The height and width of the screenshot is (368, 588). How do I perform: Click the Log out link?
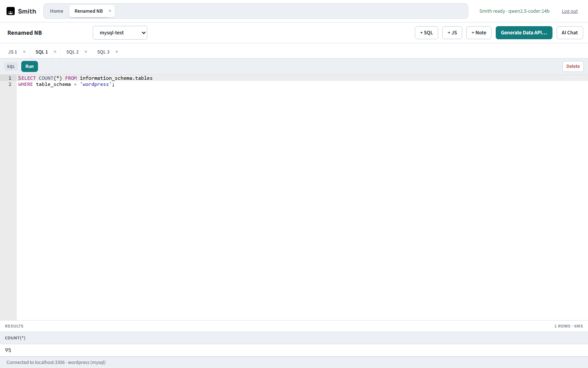(570, 11)
